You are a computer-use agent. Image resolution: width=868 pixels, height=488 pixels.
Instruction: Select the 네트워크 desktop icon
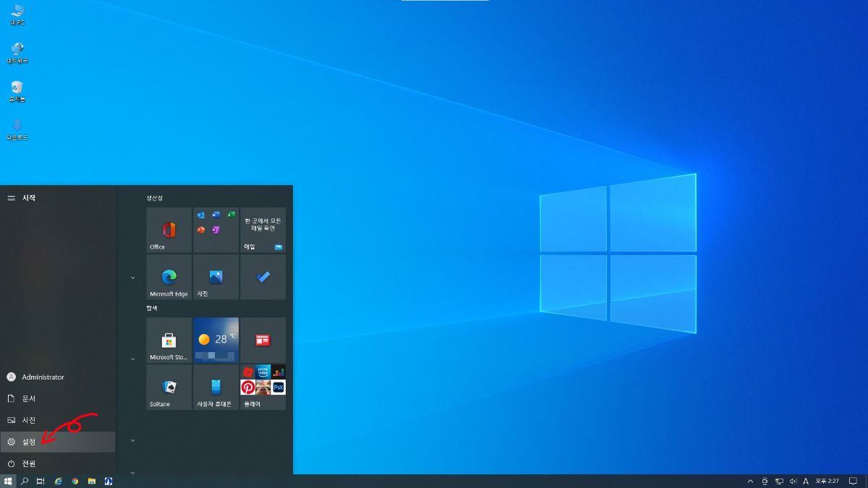click(x=17, y=53)
